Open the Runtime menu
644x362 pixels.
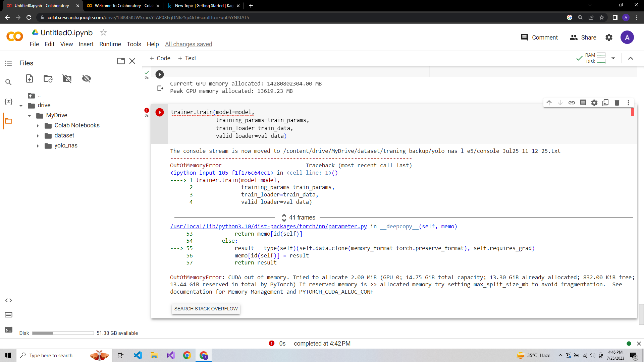(110, 44)
